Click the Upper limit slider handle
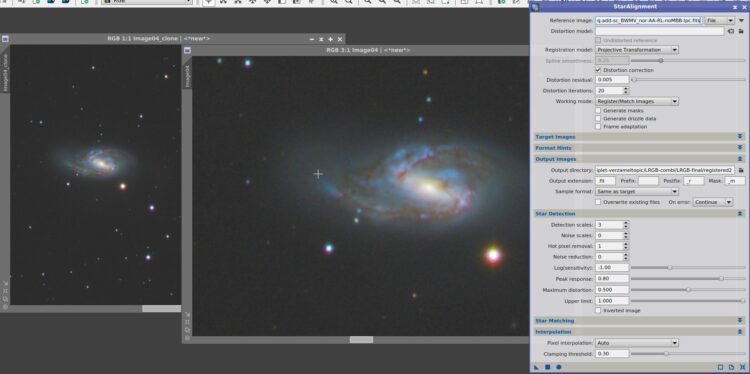Image resolution: width=750 pixels, height=374 pixels. 743,301
